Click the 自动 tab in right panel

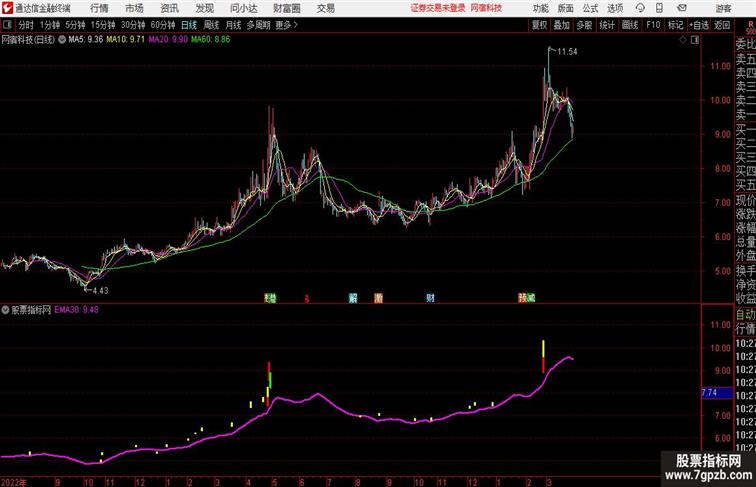click(x=745, y=315)
